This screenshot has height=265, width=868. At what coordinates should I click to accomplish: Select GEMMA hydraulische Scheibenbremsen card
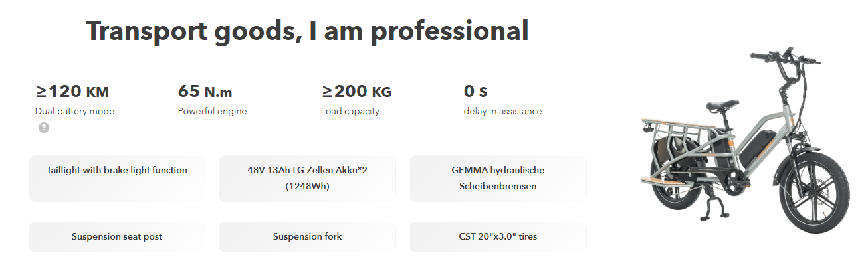click(x=498, y=179)
